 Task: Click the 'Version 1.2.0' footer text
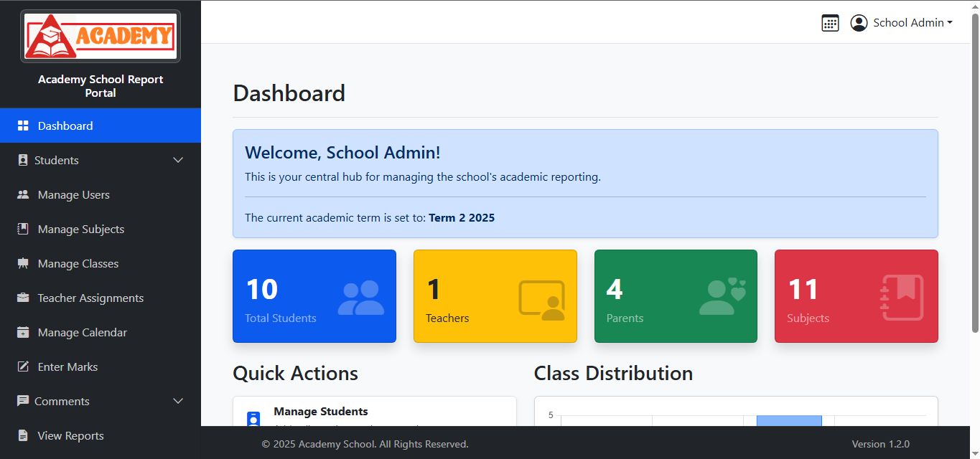880,444
